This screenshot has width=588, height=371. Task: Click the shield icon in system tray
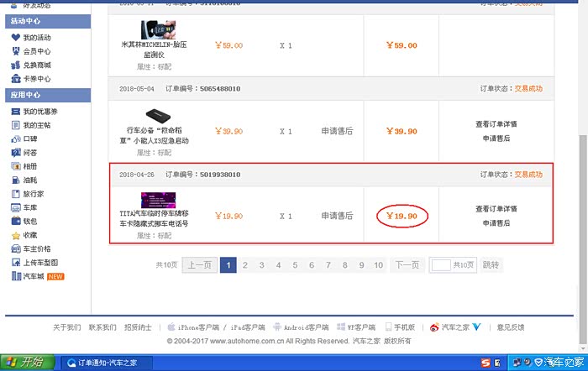pyautogui.click(x=538, y=362)
